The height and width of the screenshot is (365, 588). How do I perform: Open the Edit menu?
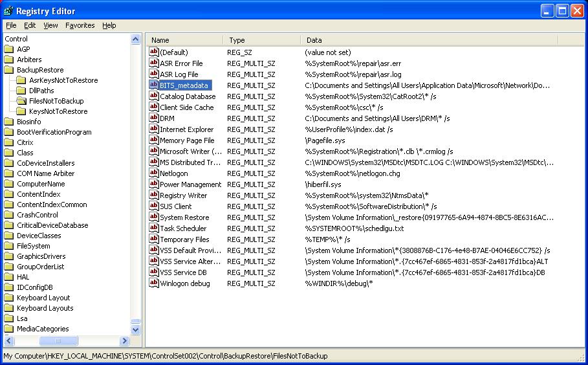point(30,25)
